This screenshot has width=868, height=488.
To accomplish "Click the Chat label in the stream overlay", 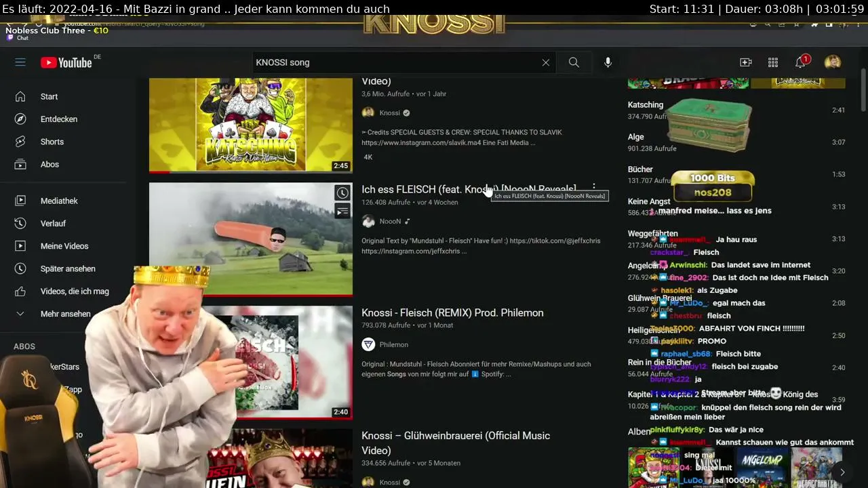I will 22,38.
